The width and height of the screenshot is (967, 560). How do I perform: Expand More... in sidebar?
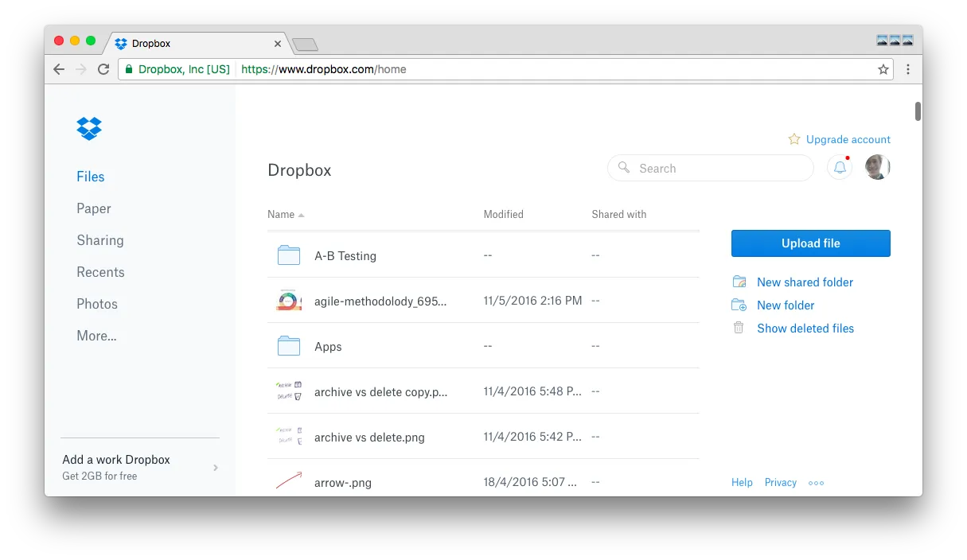[x=96, y=336]
